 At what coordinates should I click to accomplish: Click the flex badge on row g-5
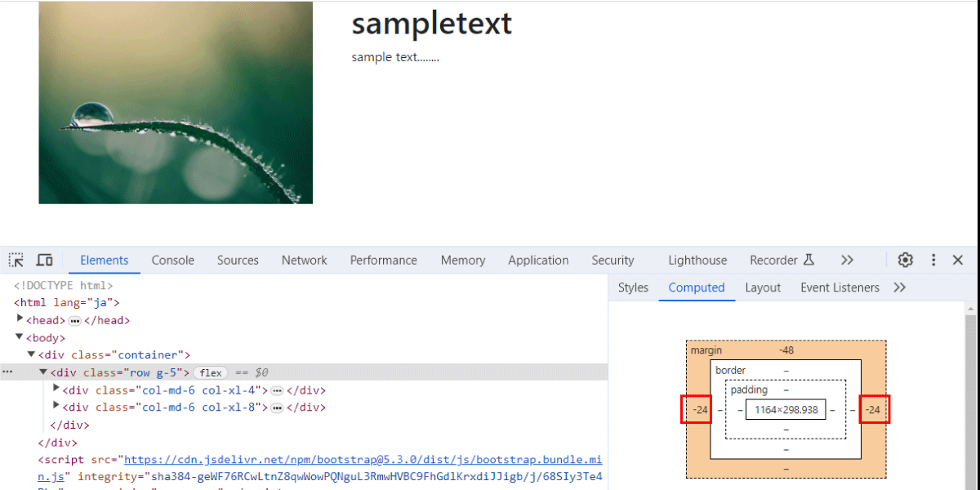[211, 372]
